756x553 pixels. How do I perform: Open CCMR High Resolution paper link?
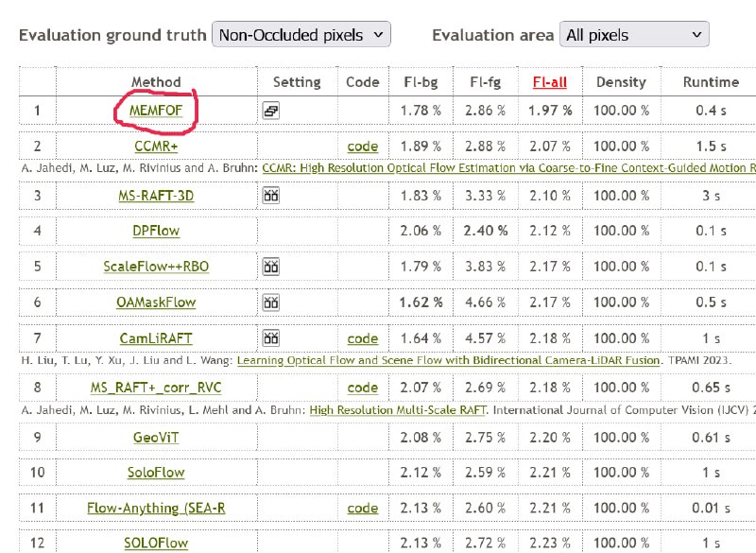click(508, 167)
